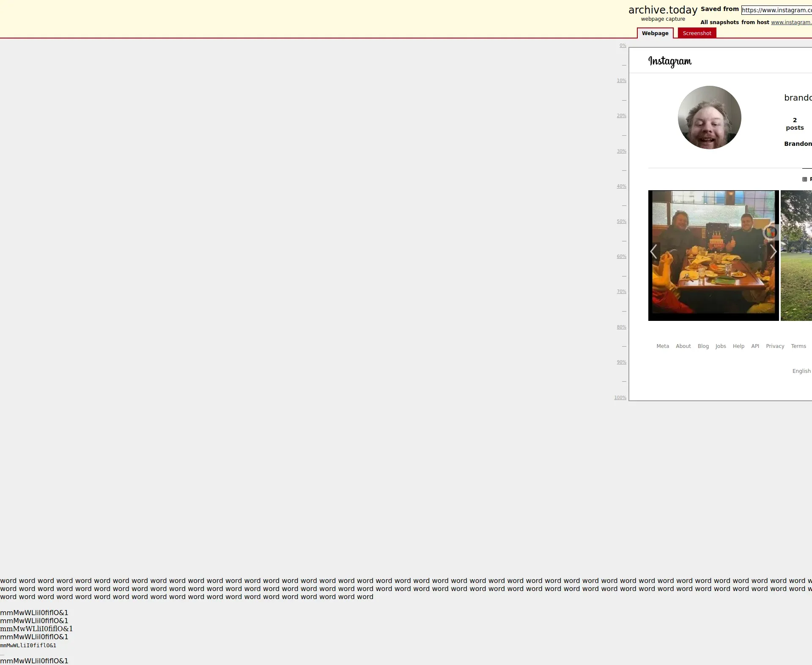Image resolution: width=812 pixels, height=665 pixels.
Task: Open the Terms footer link
Action: (798, 346)
